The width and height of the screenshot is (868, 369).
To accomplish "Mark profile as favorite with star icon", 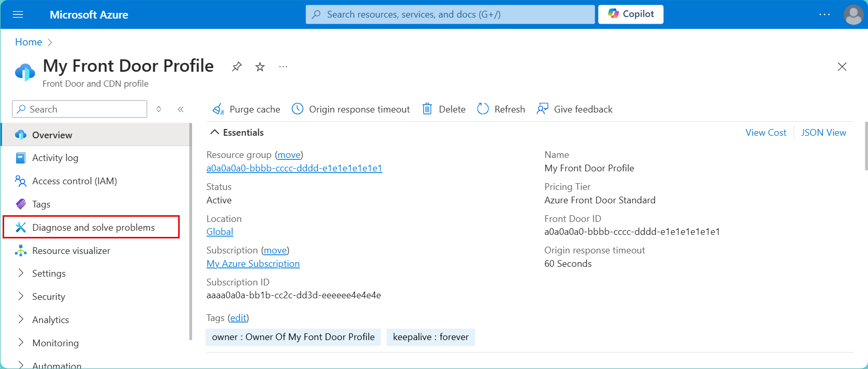I will coord(260,67).
